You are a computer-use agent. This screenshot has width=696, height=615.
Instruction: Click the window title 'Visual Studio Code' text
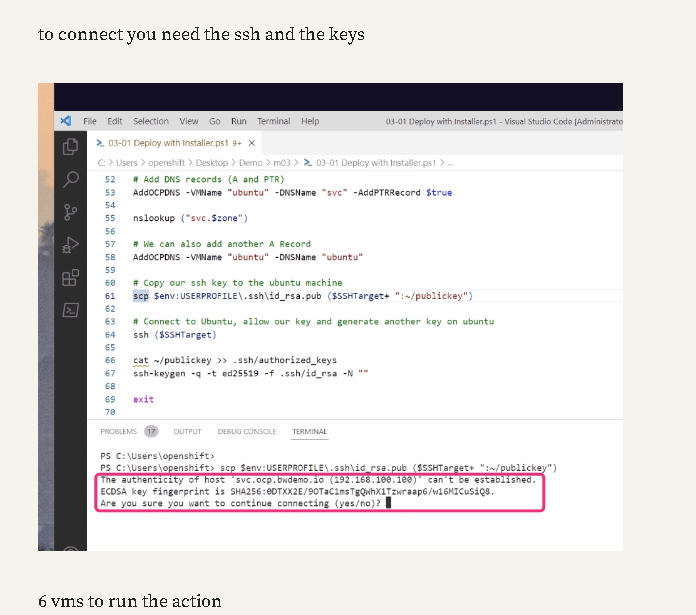538,121
